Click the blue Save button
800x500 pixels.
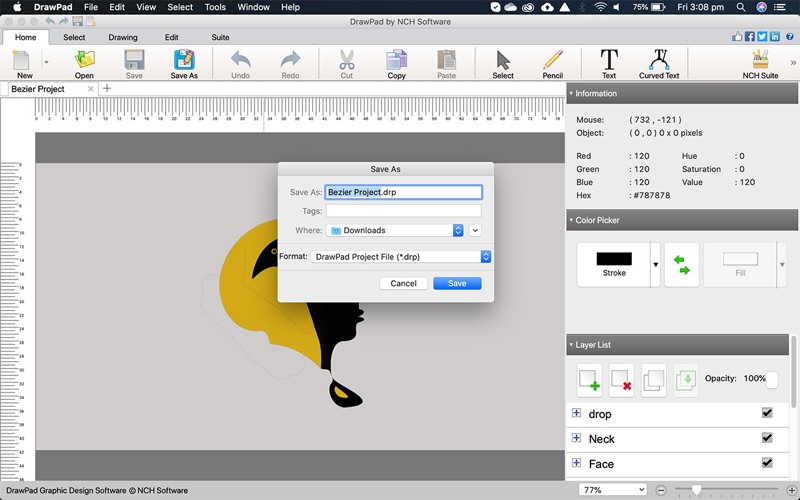pos(457,284)
